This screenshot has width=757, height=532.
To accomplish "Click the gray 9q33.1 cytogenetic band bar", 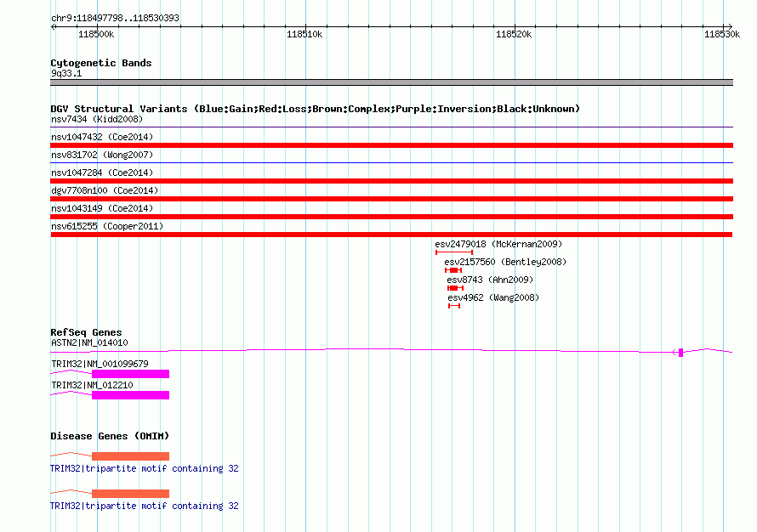I will click(x=391, y=82).
